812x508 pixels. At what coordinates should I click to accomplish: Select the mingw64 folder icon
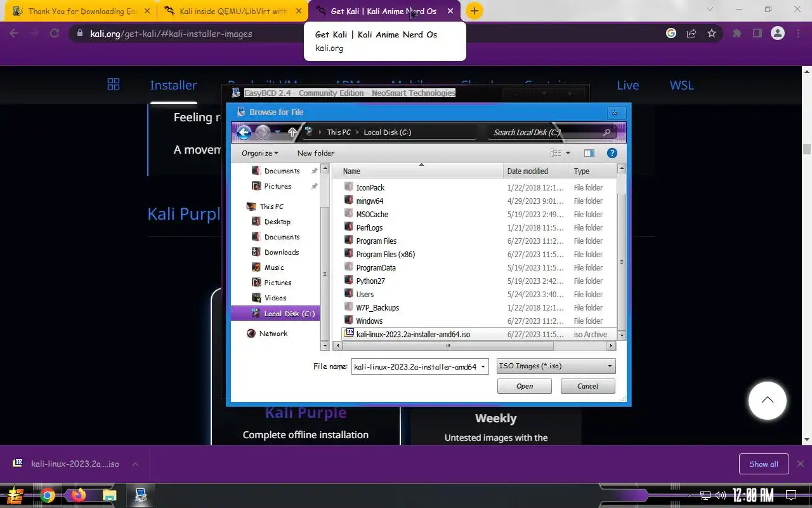348,201
